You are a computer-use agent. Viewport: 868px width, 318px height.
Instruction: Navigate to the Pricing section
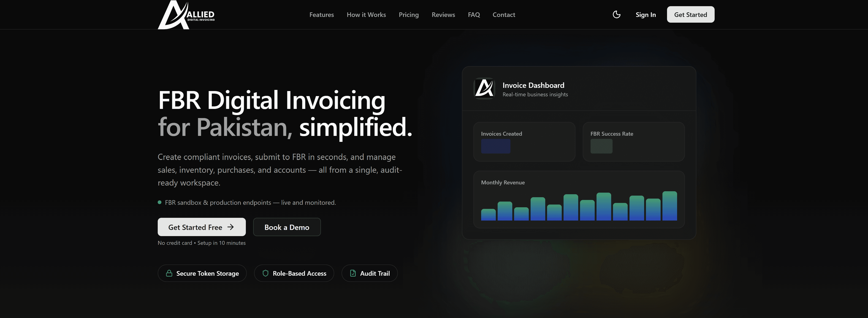409,14
